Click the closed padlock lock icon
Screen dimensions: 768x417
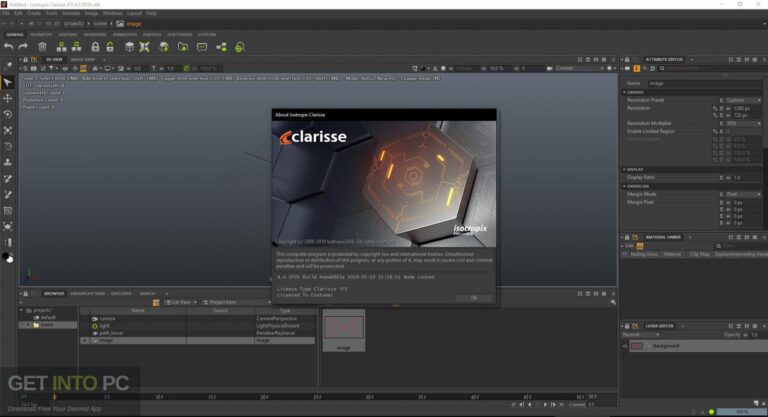pyautogui.click(x=95, y=47)
